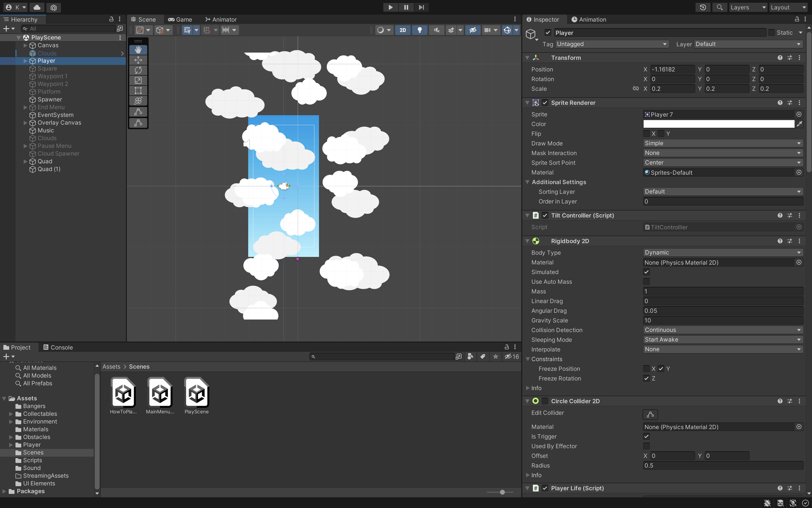Open the Layers menu button
Image resolution: width=812 pixels, height=508 pixels.
748,7
